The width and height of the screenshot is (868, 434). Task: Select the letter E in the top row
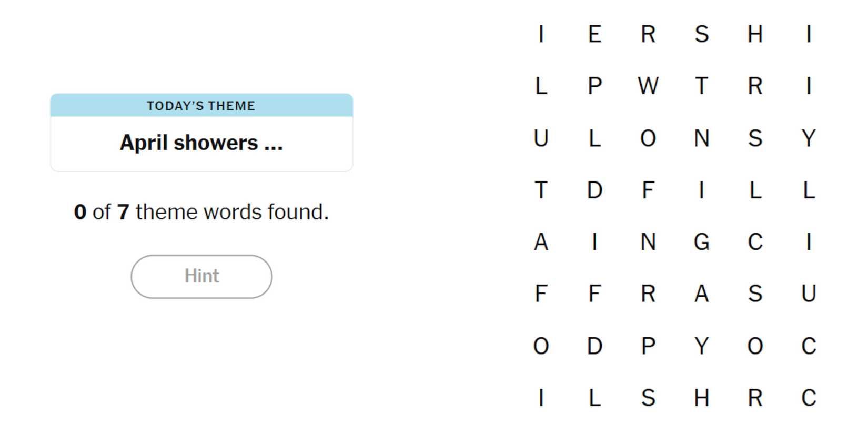(594, 35)
